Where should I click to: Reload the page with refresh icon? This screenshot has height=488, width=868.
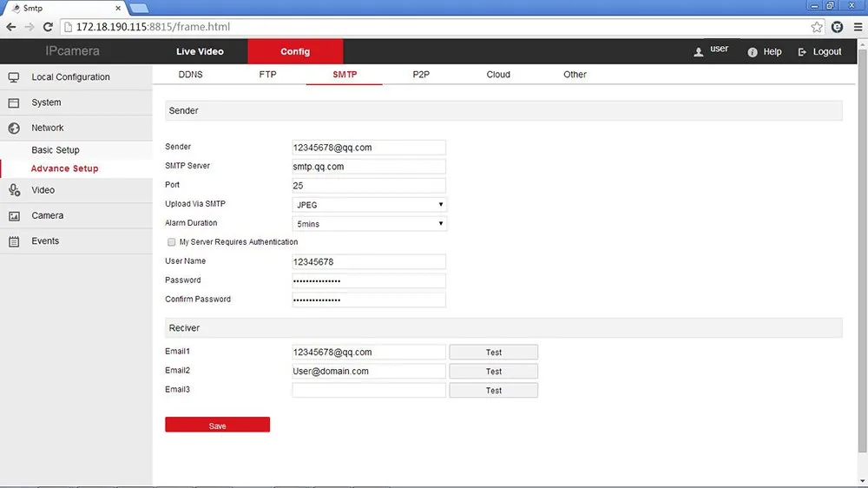coord(48,27)
